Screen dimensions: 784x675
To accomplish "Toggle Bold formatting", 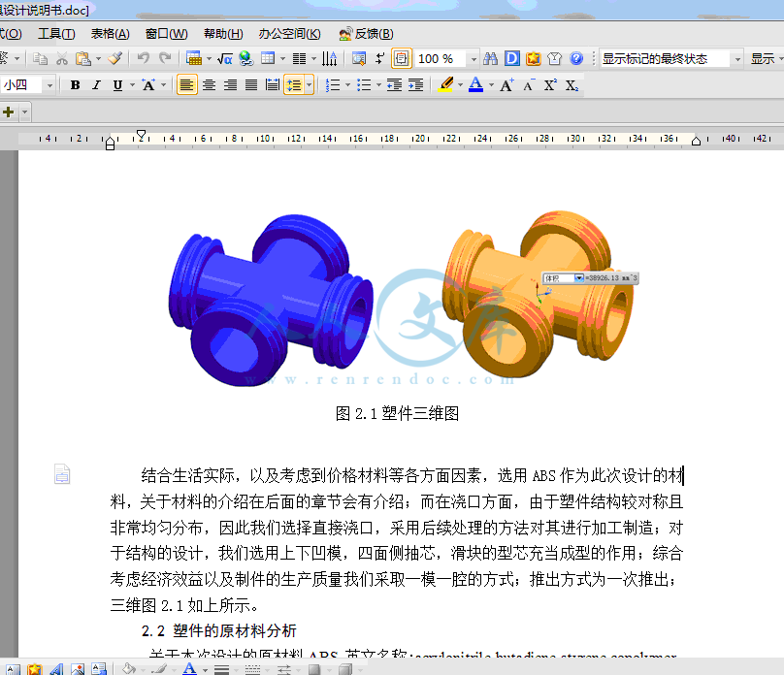I will [75, 85].
